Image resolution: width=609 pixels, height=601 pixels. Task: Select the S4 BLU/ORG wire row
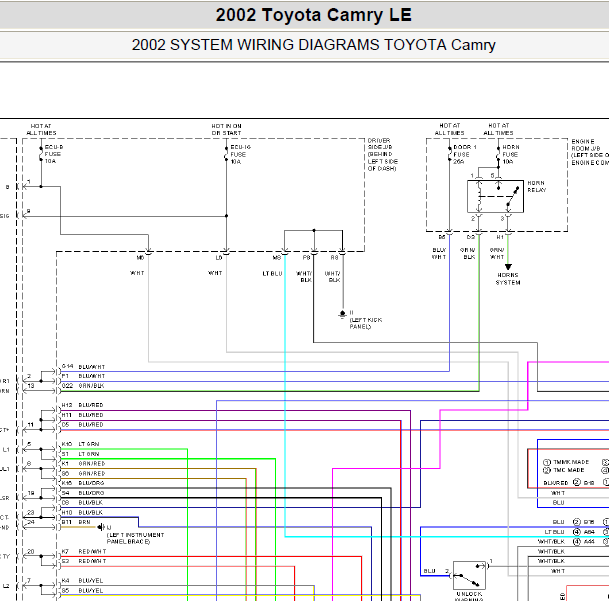[x=83, y=493]
